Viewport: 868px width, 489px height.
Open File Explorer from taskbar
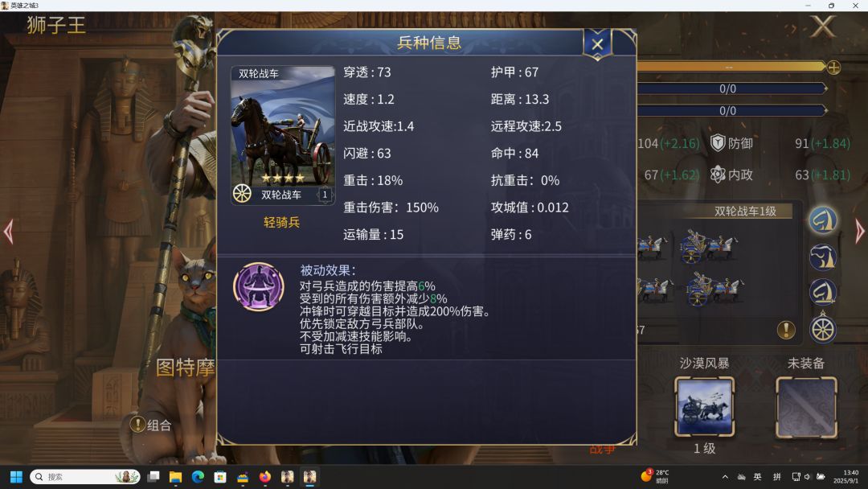coord(175,477)
